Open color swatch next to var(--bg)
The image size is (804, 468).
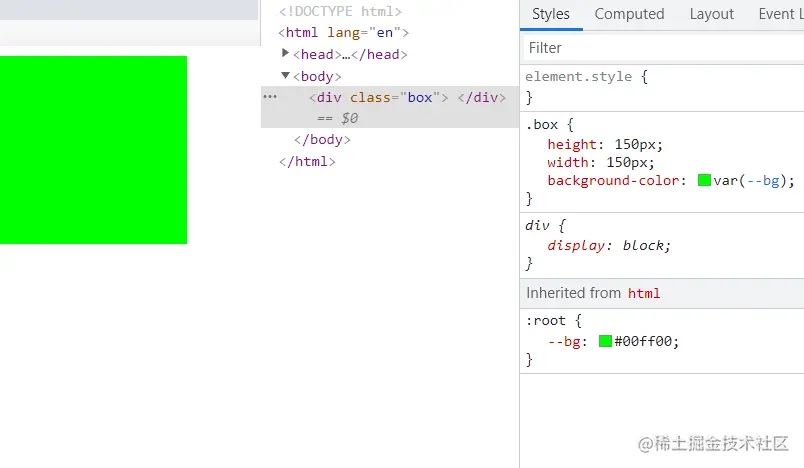coord(704,180)
